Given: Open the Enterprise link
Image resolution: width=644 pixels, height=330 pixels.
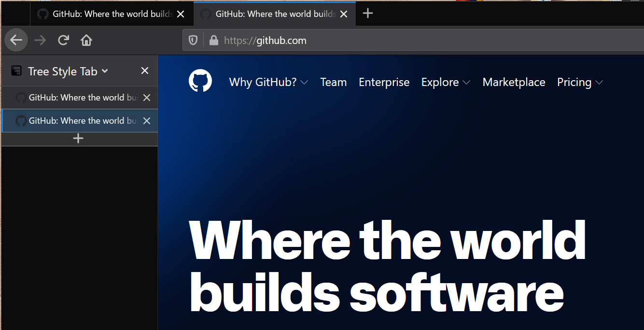Looking at the screenshot, I should [x=384, y=82].
